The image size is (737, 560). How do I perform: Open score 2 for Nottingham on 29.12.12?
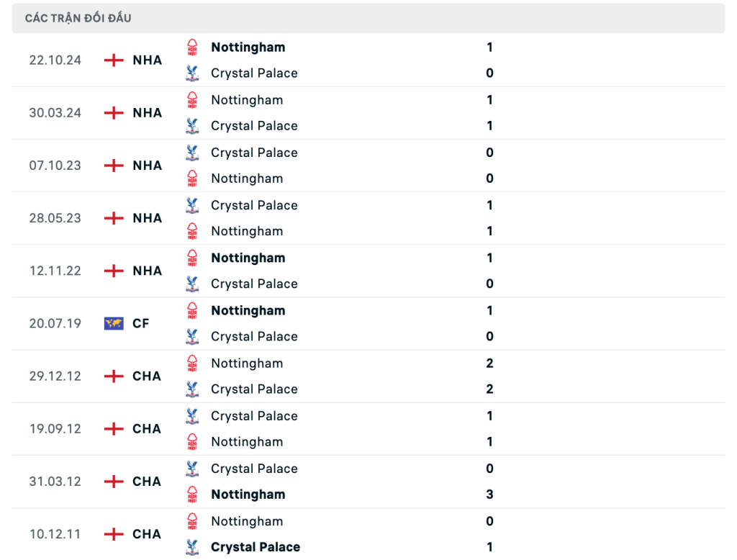click(489, 363)
